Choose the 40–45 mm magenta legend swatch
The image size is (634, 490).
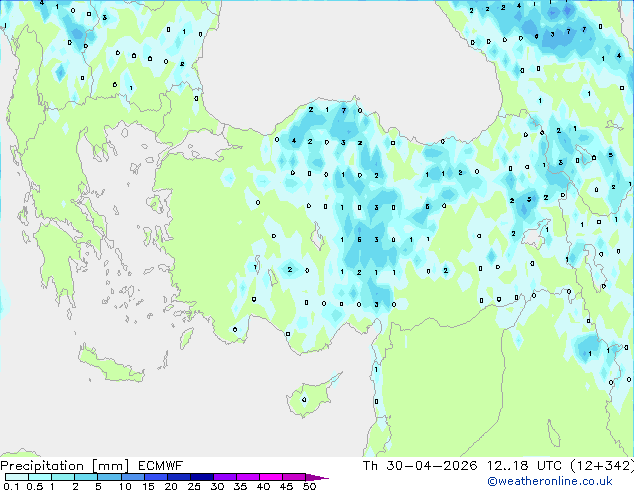pyautogui.click(x=271, y=477)
